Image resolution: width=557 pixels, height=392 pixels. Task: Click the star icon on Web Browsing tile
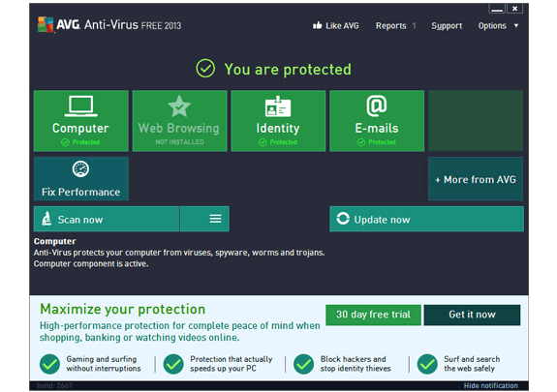[x=179, y=106]
